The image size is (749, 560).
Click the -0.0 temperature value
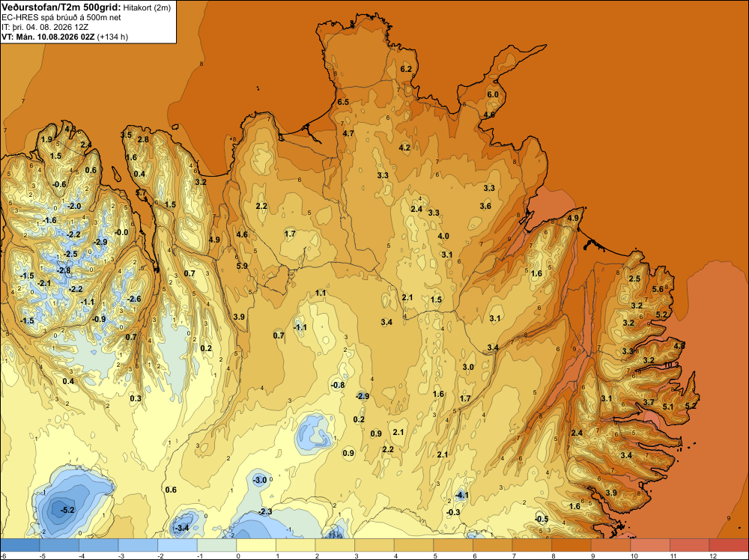[x=121, y=232]
